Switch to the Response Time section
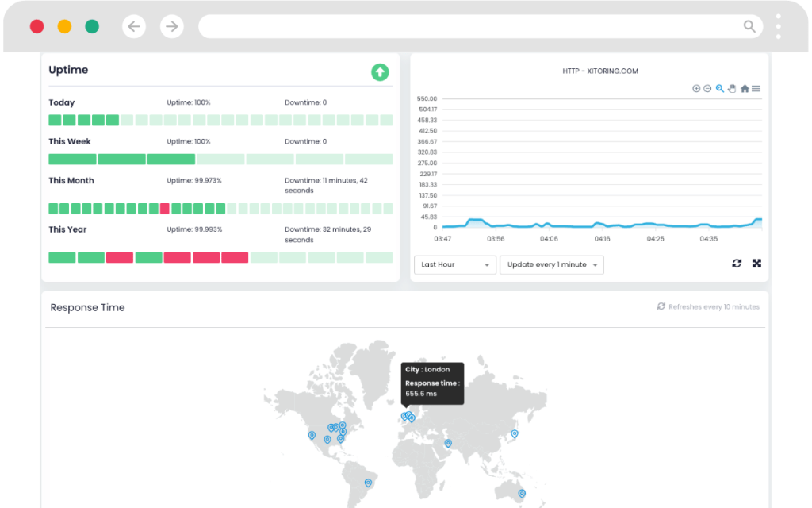 pos(87,307)
